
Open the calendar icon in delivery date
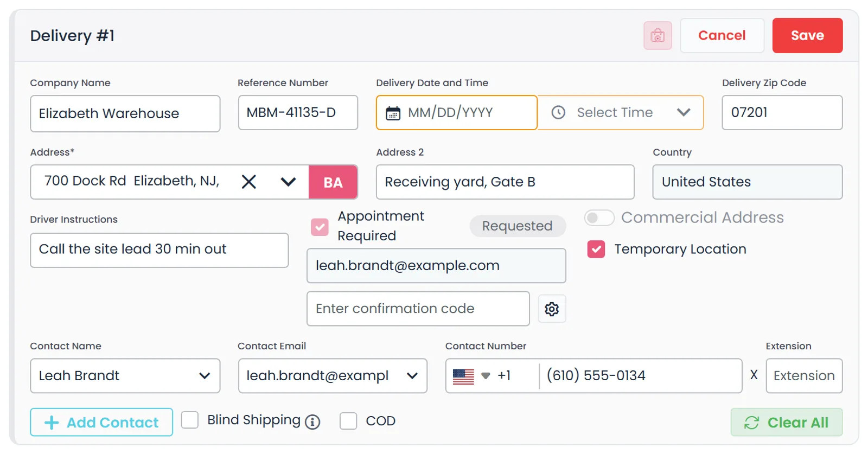tap(393, 113)
